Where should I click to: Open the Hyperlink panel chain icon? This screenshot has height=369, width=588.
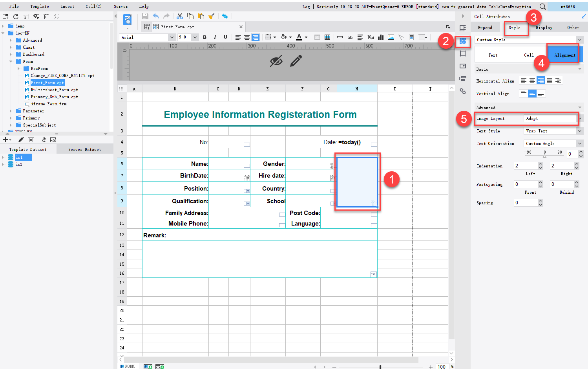[x=463, y=91]
